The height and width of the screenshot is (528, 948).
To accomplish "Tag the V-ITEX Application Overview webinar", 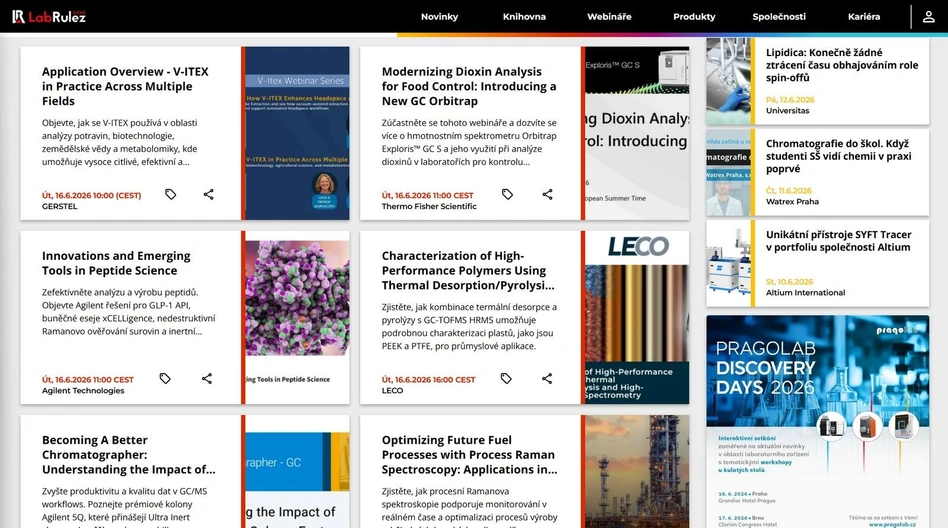I will point(170,194).
